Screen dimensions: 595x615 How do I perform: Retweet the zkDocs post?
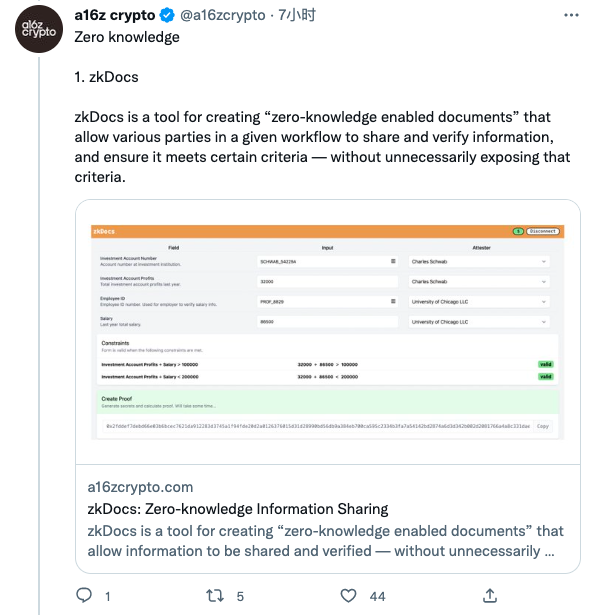[x=215, y=596]
